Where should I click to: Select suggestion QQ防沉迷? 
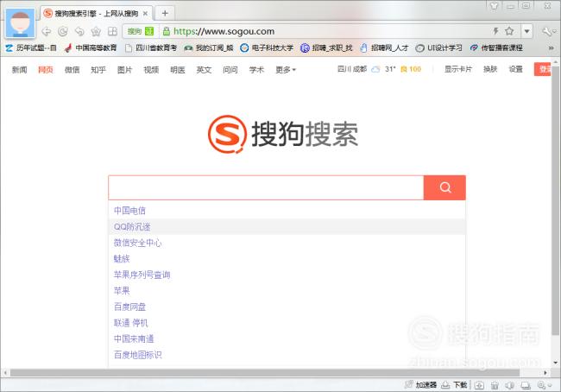tap(287, 226)
